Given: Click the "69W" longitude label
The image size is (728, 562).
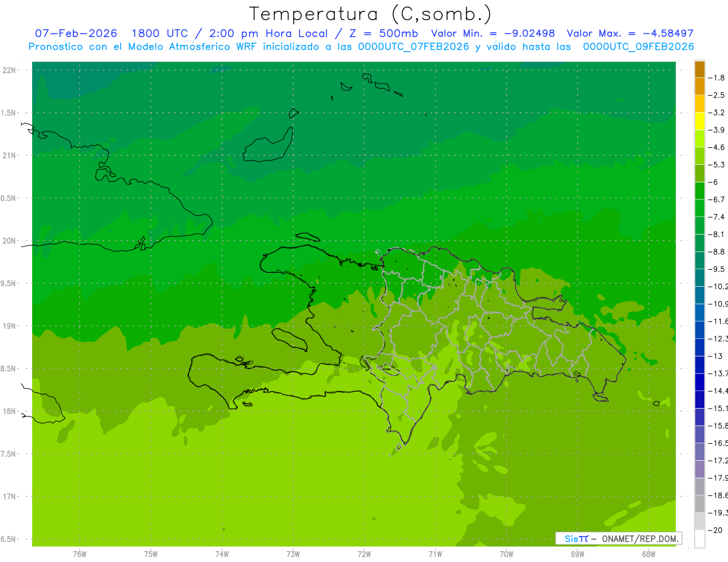Looking at the screenshot, I should (x=578, y=554).
